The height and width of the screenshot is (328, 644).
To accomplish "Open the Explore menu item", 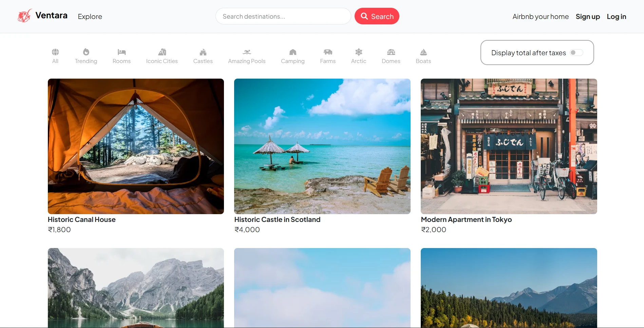I will (x=90, y=17).
